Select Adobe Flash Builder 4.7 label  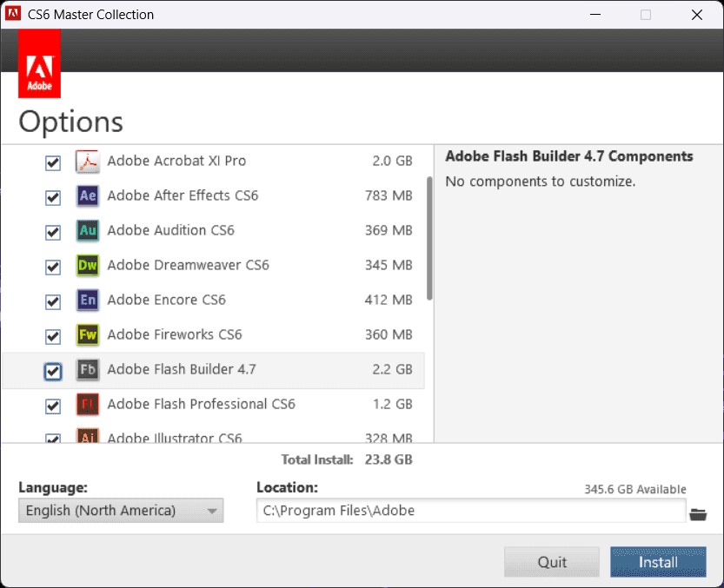click(182, 369)
